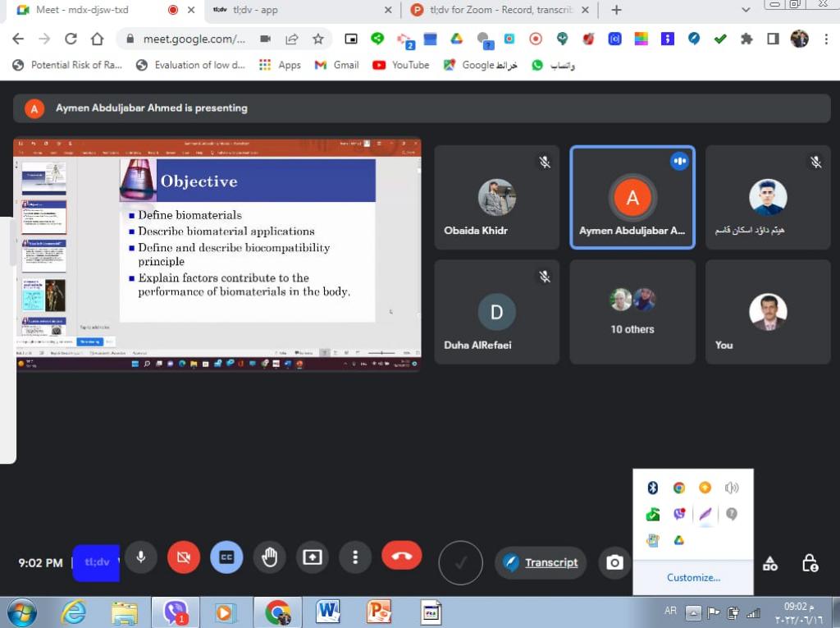Click the volume speaker icon in tray popup
The width and height of the screenshot is (840, 628).
click(732, 488)
